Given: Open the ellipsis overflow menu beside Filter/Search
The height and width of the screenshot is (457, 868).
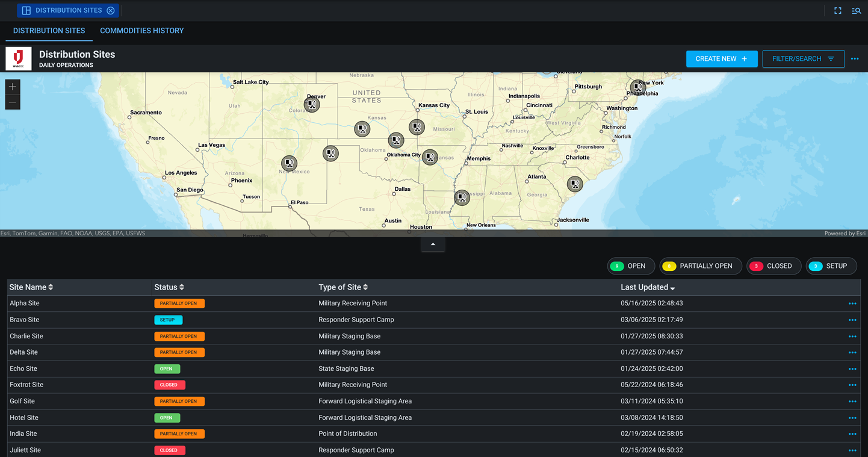Looking at the screenshot, I should coord(855,58).
